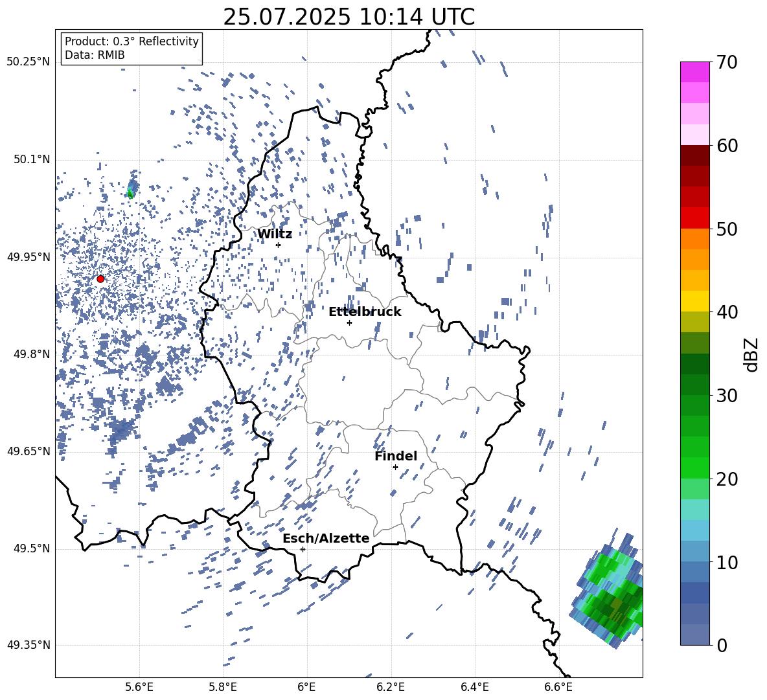This screenshot has height=700, width=767.
Task: Click the 60 tick label on colorbar
Action: click(x=727, y=146)
